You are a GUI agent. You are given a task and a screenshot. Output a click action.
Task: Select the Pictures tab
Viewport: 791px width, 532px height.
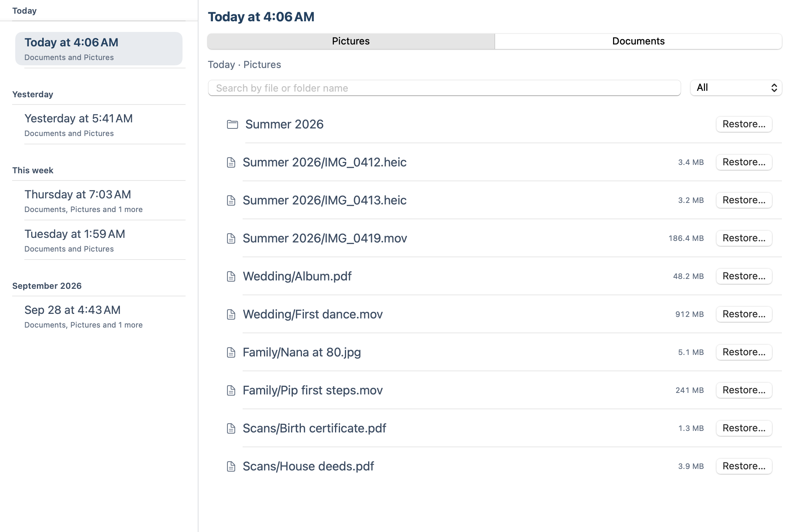351,41
